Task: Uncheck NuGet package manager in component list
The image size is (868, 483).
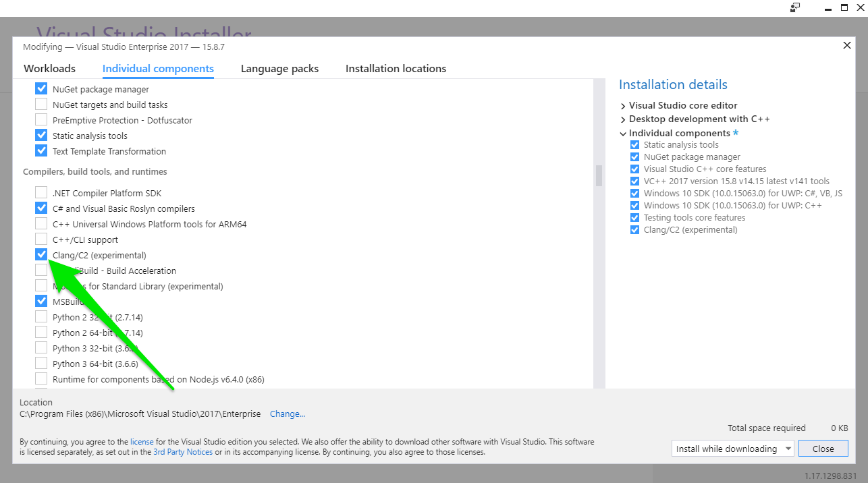Action: pos(41,88)
